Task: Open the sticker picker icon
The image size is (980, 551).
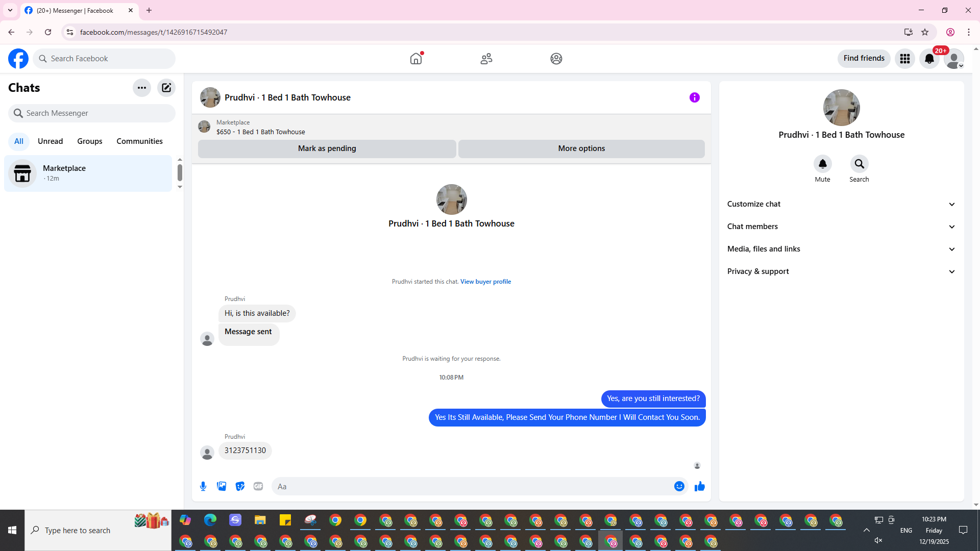Action: [x=240, y=486]
